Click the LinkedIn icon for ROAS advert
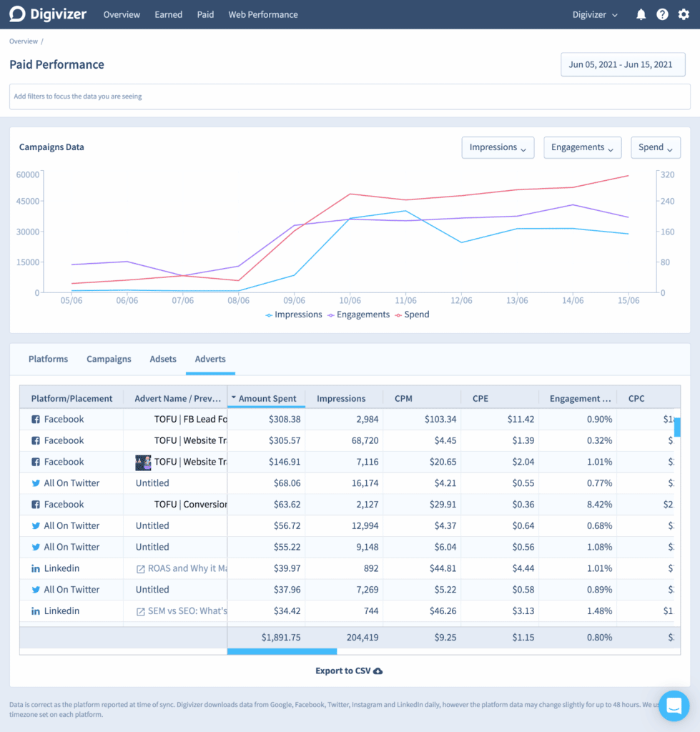This screenshot has width=700, height=732. [36, 568]
